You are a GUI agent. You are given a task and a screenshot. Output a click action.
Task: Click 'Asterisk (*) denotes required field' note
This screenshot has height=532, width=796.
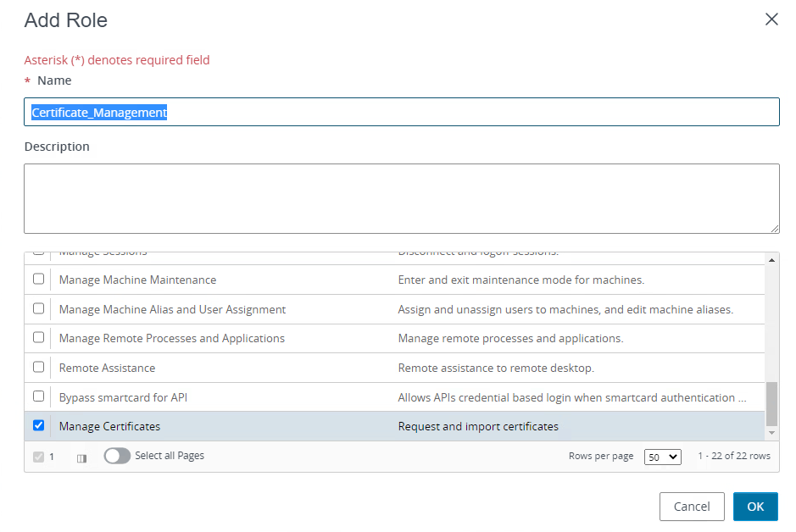pyautogui.click(x=117, y=60)
